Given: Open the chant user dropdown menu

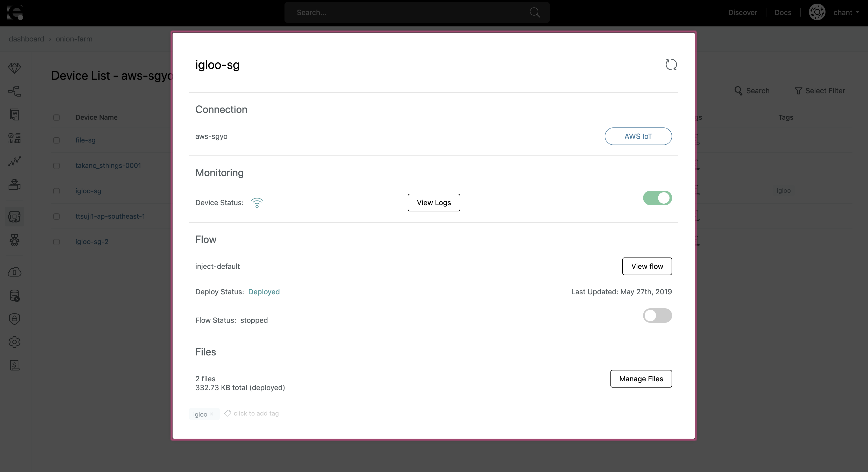Looking at the screenshot, I should (x=846, y=12).
